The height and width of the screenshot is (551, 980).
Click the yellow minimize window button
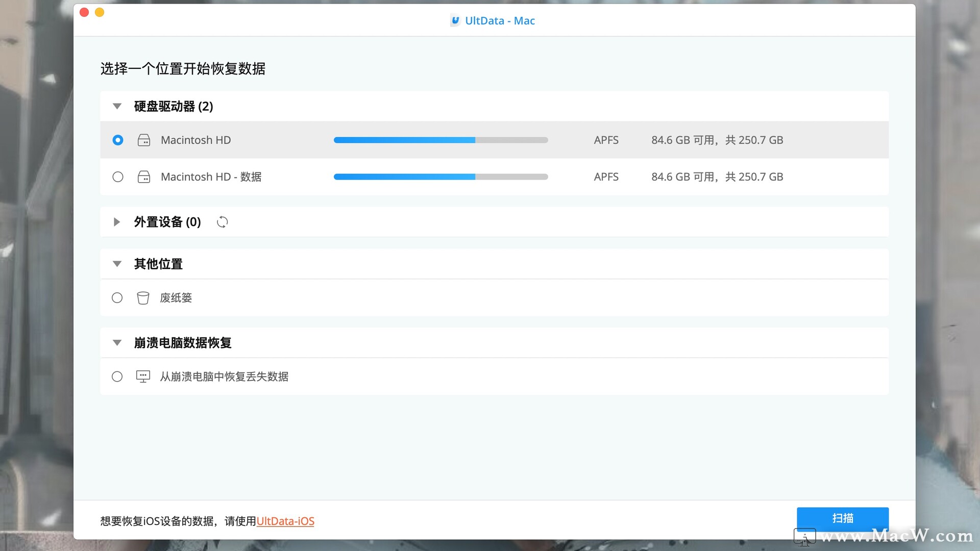point(100,12)
